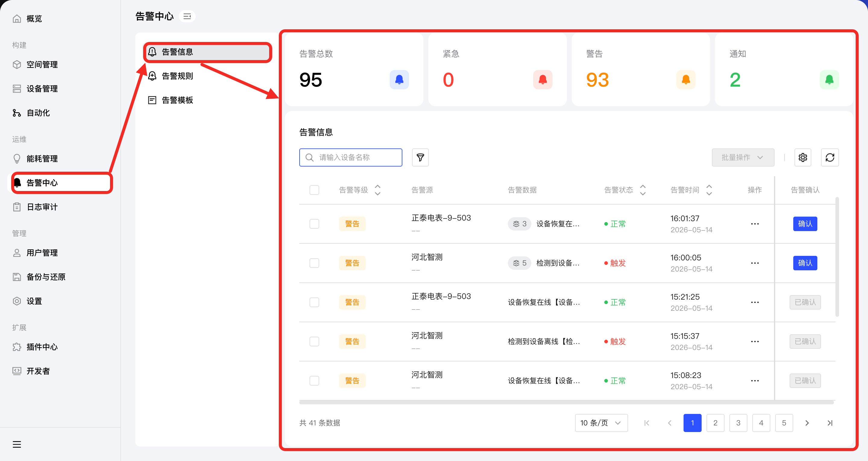Check the 16:00:05 河北智测 row

click(x=314, y=263)
